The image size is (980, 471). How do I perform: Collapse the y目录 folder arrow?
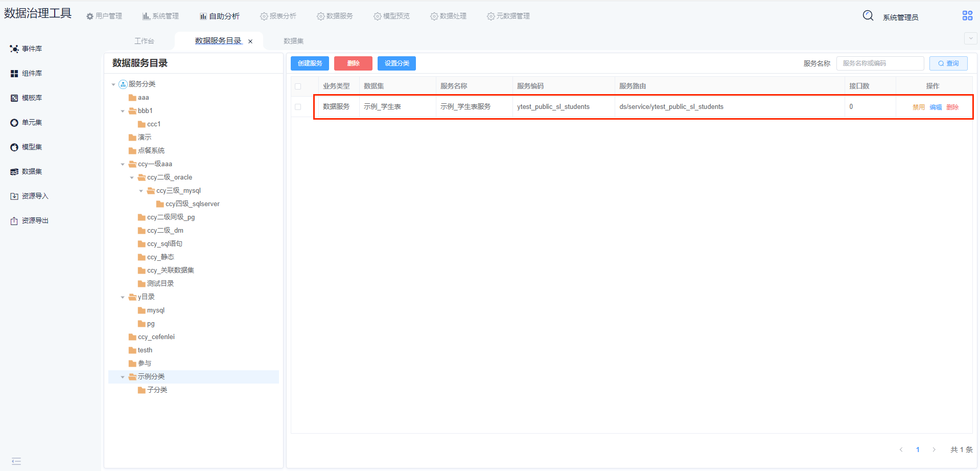coord(123,297)
